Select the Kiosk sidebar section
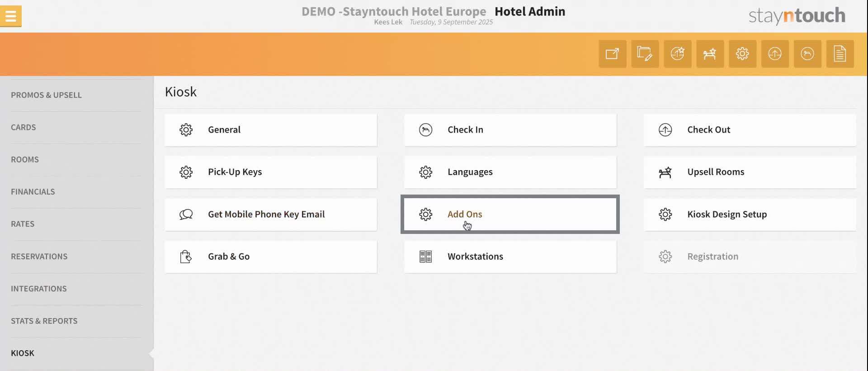This screenshot has height=371, width=868. coord(76,353)
